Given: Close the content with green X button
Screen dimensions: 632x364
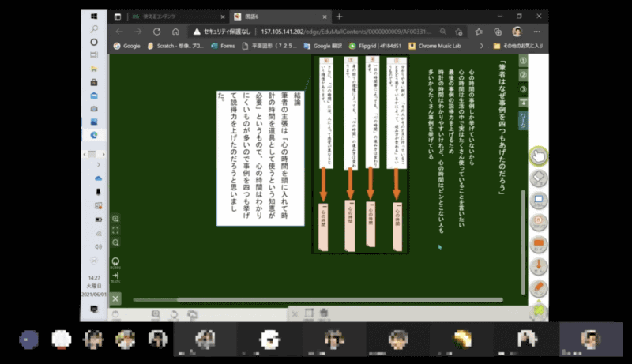Looking at the screenshot, I should [115, 298].
